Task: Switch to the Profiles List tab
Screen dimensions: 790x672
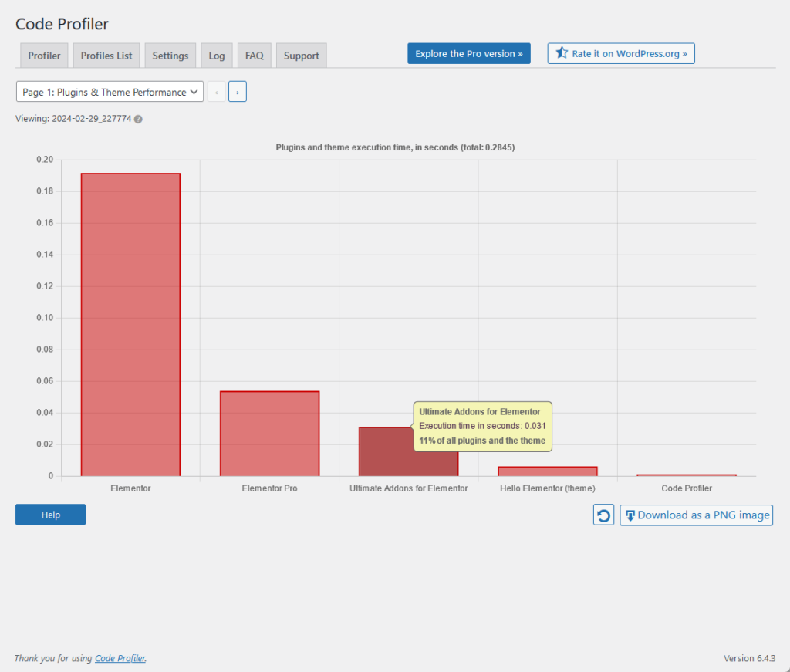Action: click(x=106, y=56)
